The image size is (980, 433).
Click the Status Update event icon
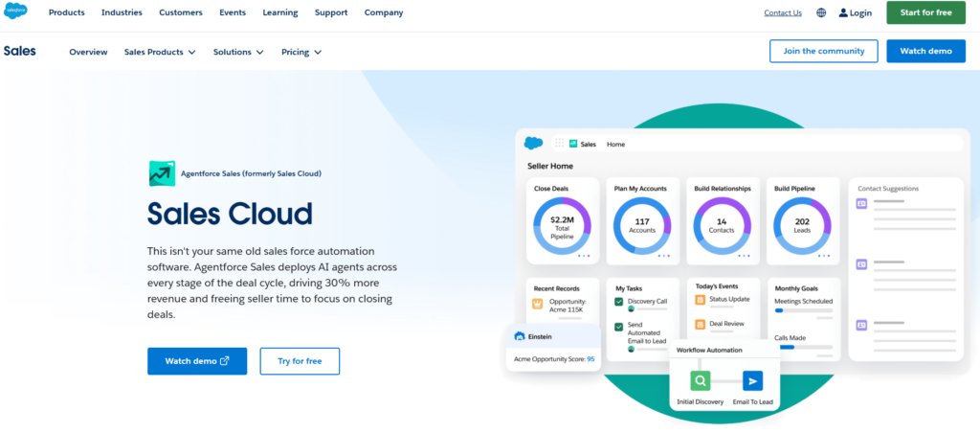[700, 300]
